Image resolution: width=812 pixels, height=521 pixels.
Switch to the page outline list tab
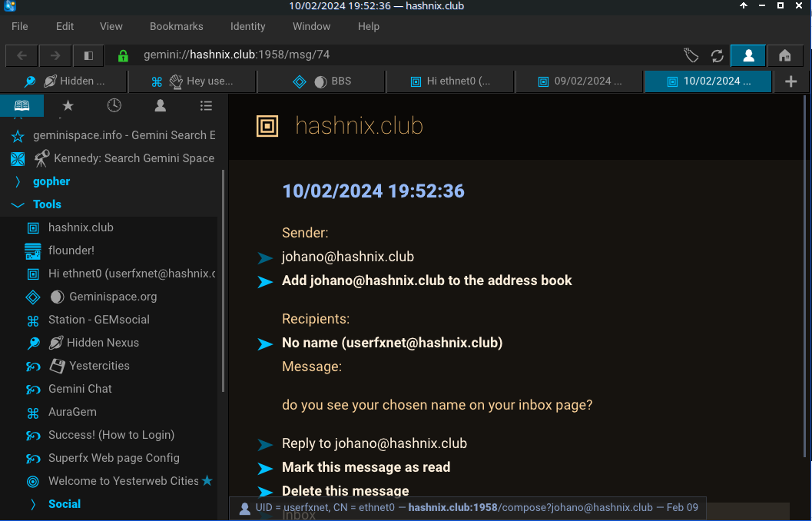click(206, 106)
